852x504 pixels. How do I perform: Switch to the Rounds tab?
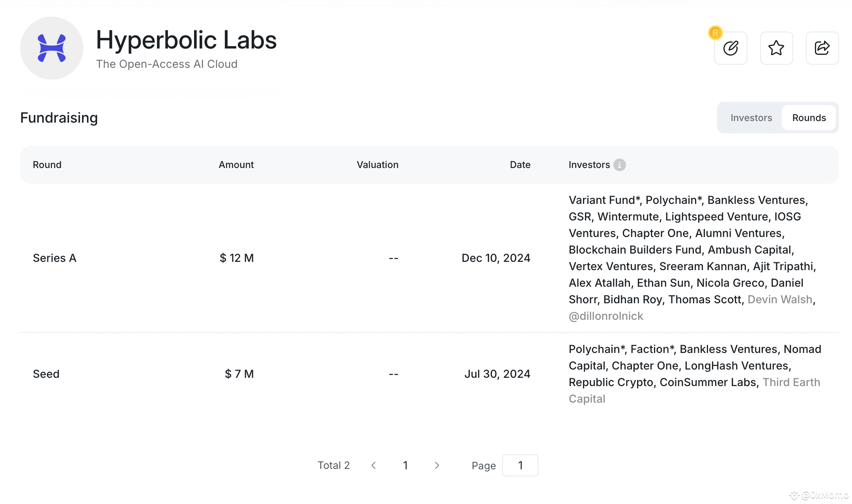pos(809,118)
